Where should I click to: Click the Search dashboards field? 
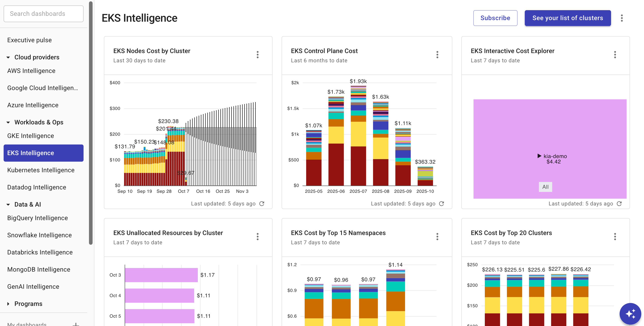coord(44,14)
